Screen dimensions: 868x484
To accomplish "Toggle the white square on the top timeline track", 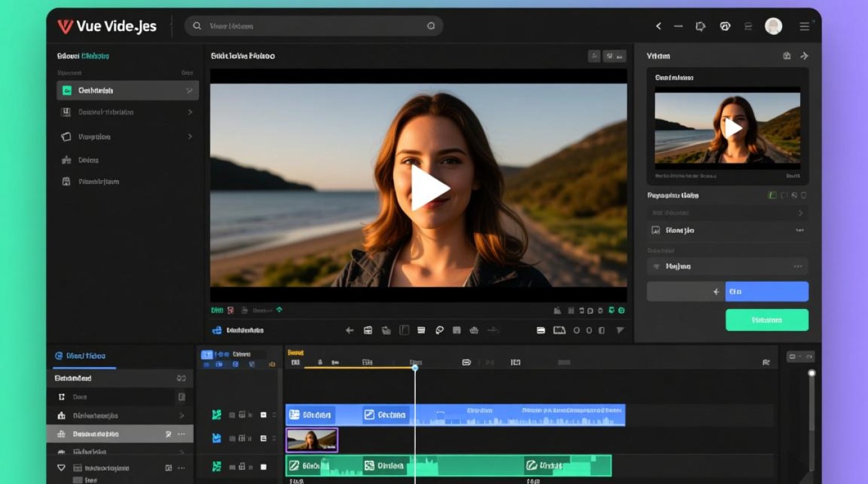I will pos(263,415).
